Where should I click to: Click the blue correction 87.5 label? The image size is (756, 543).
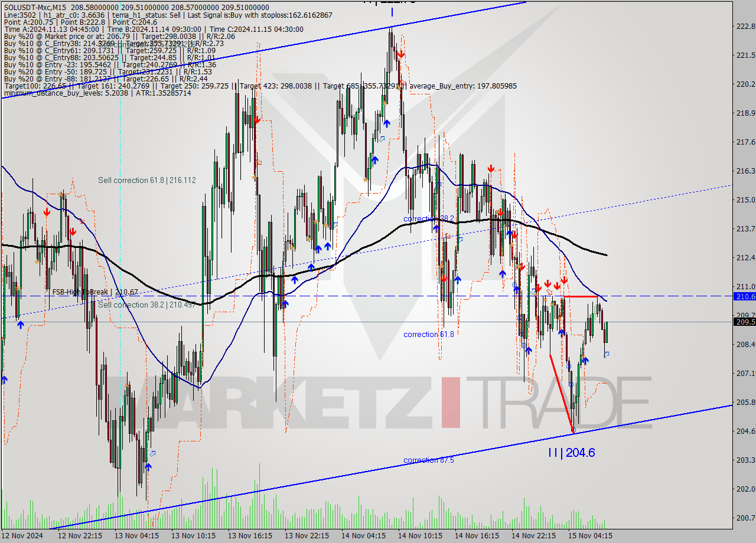click(429, 460)
